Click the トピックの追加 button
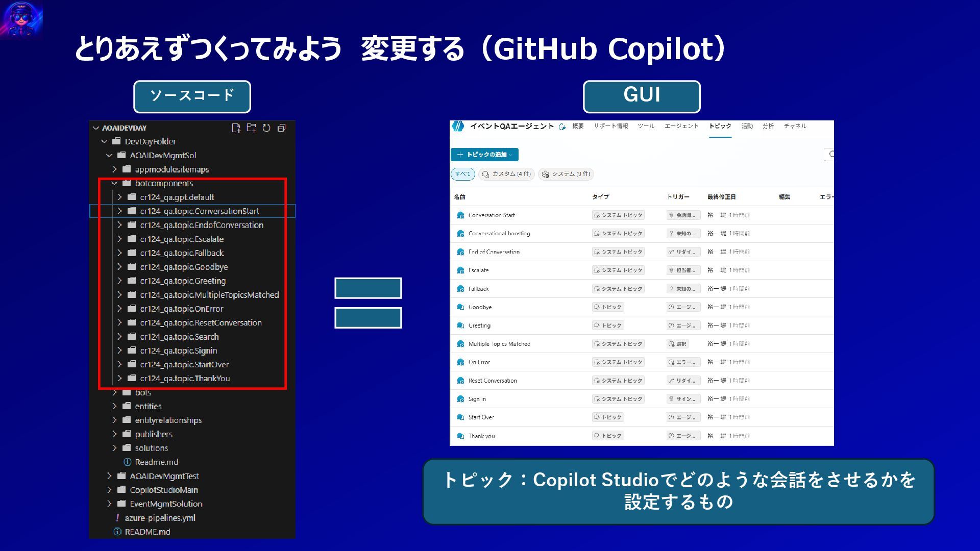 (484, 155)
